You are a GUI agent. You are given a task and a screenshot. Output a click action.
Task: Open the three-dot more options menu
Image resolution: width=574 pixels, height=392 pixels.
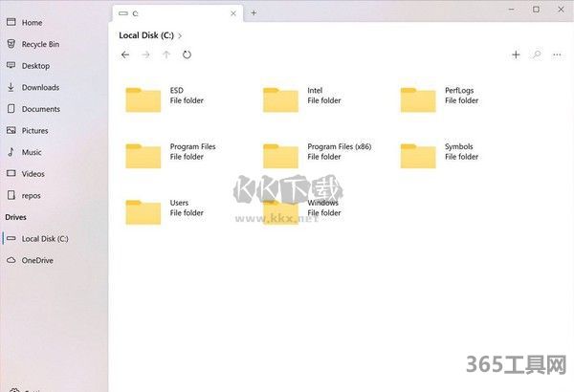557,54
